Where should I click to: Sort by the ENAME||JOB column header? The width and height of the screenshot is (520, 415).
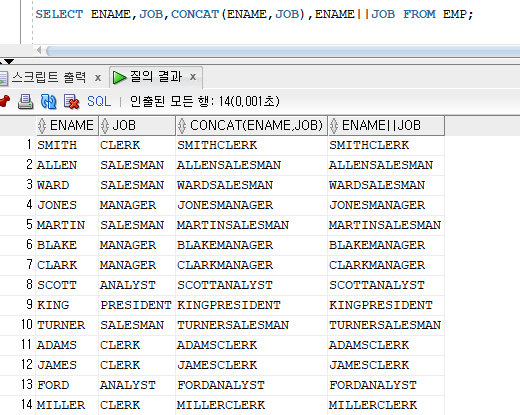pyautogui.click(x=386, y=126)
